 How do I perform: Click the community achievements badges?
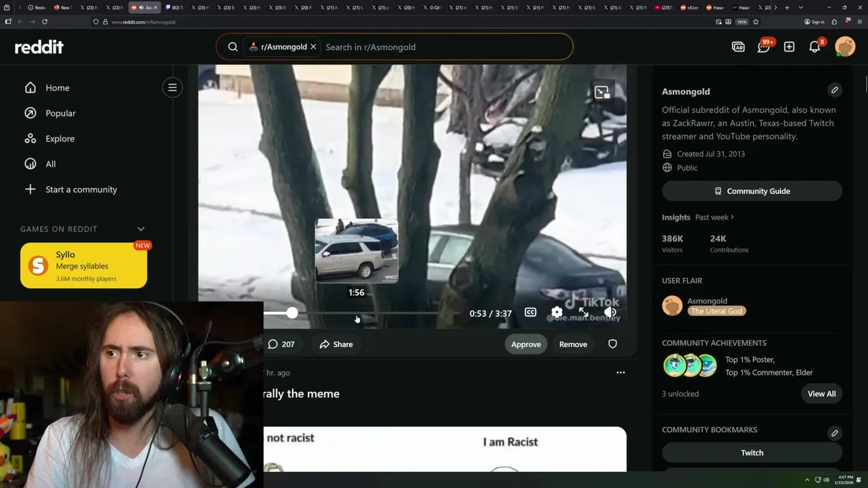[690, 366]
